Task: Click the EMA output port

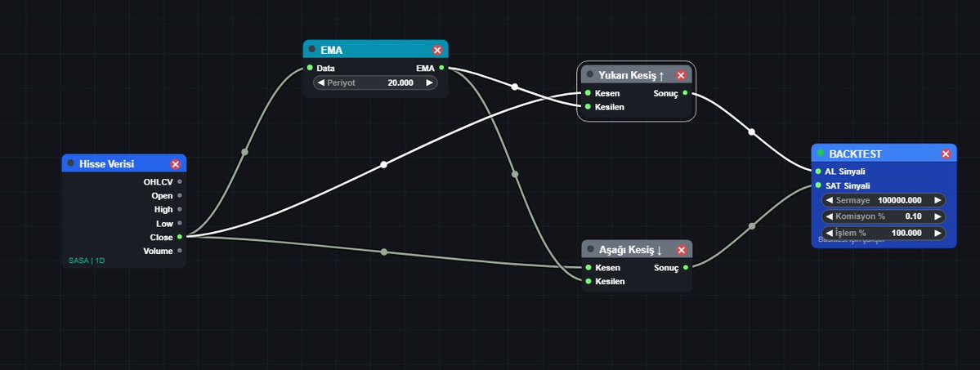Action: [442, 68]
